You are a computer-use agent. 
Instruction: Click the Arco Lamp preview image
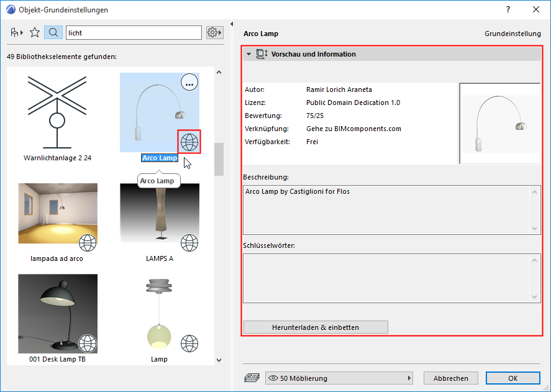coord(499,124)
